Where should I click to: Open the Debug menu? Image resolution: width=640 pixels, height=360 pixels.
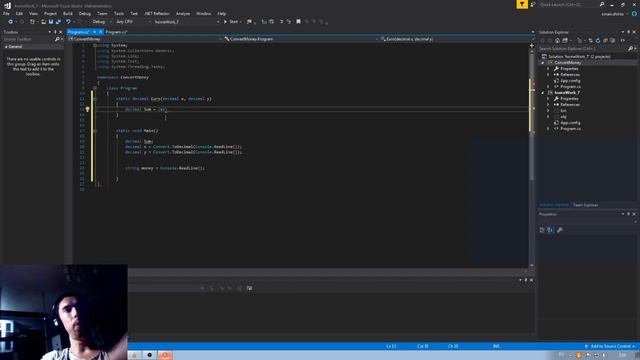tap(85, 14)
